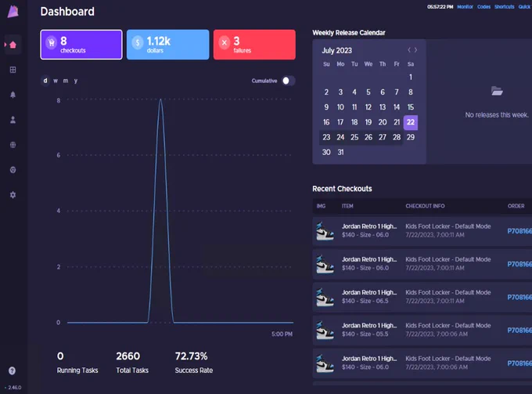Click the app logo at top left
The height and width of the screenshot is (394, 532).
pos(13,11)
